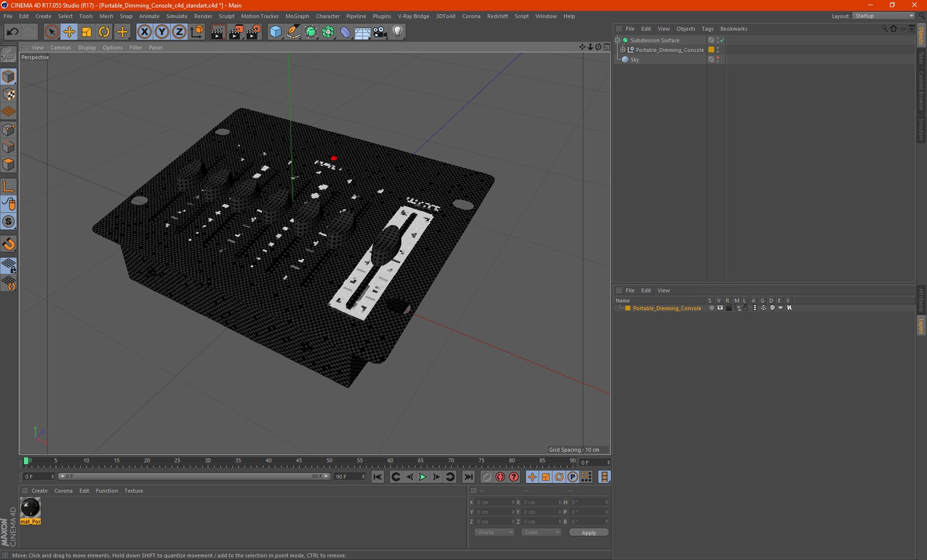Select the Scale tool
Screen dimensions: 927x560
tap(87, 32)
